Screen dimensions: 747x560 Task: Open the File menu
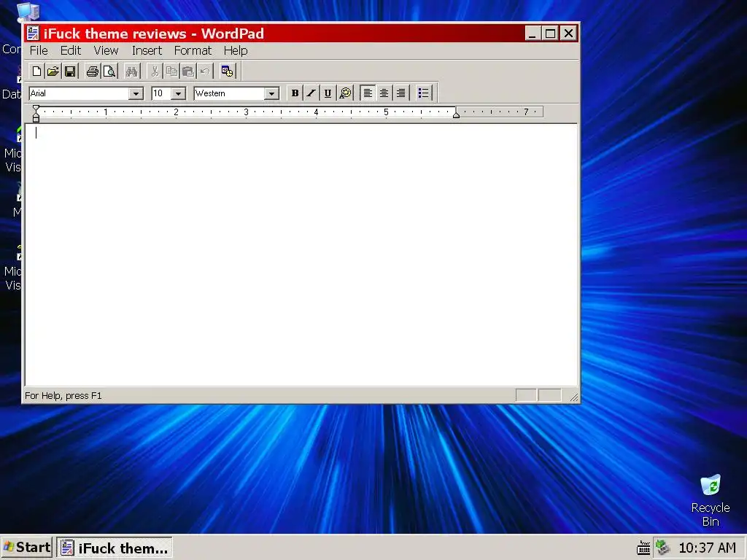(x=39, y=50)
